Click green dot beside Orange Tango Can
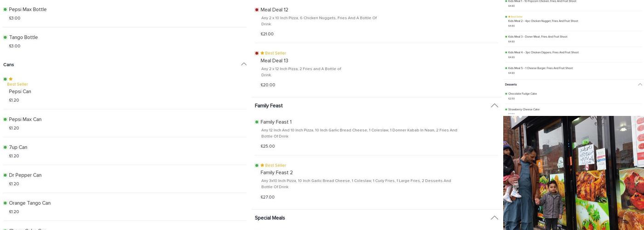Image resolution: width=644 pixels, height=230 pixels. coord(5,203)
